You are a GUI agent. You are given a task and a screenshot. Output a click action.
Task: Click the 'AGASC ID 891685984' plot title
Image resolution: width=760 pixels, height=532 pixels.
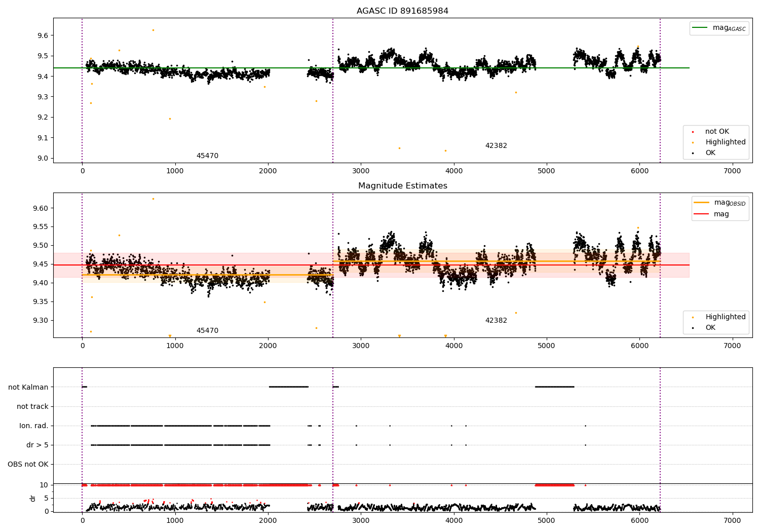coord(402,11)
